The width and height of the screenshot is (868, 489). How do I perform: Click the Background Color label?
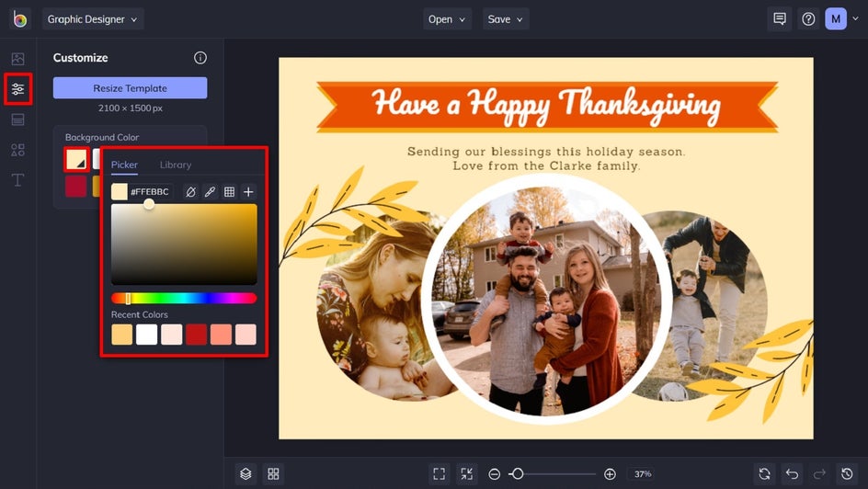pyautogui.click(x=102, y=137)
